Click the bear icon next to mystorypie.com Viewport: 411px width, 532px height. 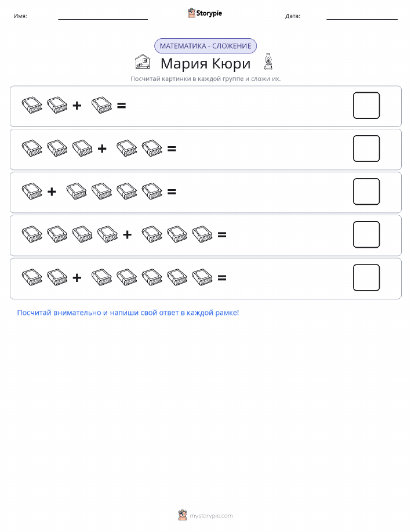183,515
